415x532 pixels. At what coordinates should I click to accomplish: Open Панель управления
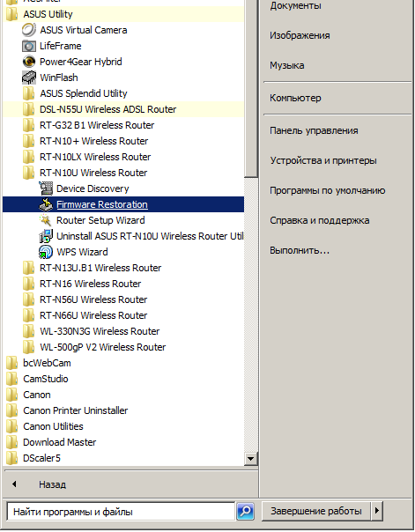coord(314,130)
